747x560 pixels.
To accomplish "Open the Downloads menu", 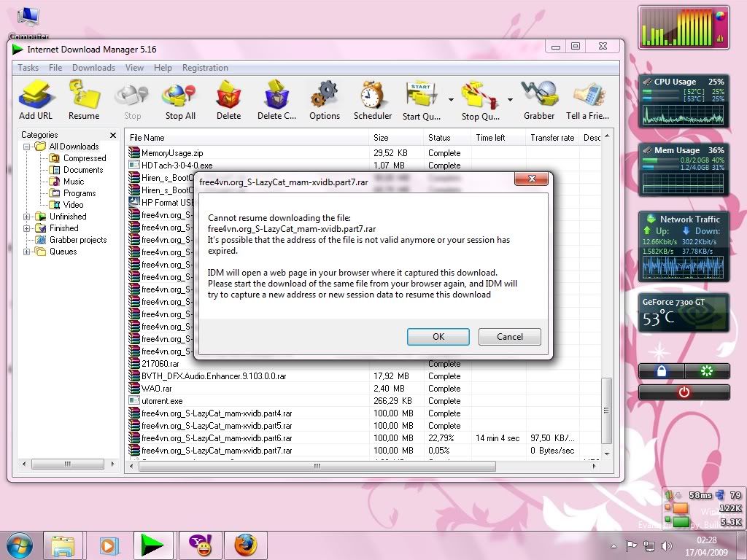I will pos(93,68).
